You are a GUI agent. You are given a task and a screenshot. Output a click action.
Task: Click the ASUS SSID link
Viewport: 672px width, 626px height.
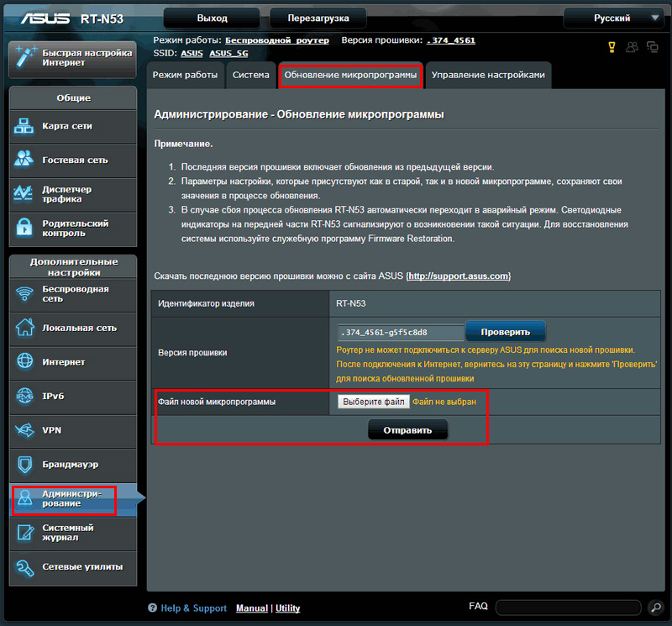192,53
